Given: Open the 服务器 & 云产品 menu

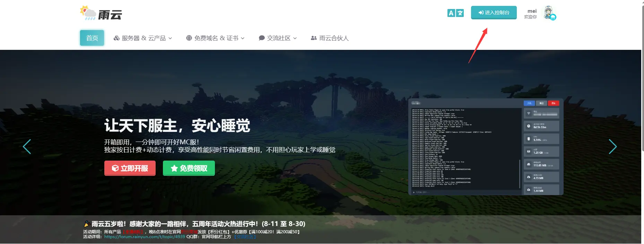Looking at the screenshot, I should pos(143,38).
